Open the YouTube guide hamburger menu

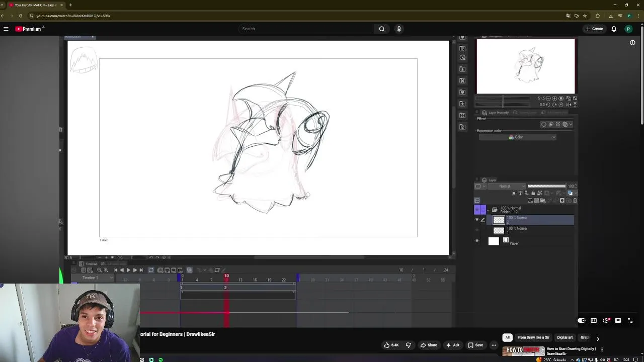pos(6,29)
